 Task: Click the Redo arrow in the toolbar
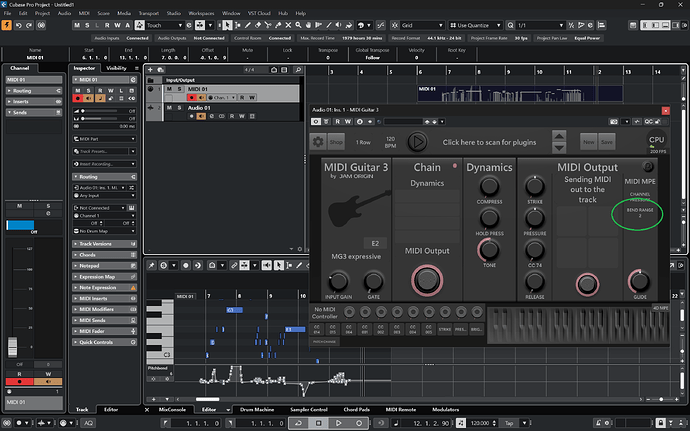(x=29, y=26)
